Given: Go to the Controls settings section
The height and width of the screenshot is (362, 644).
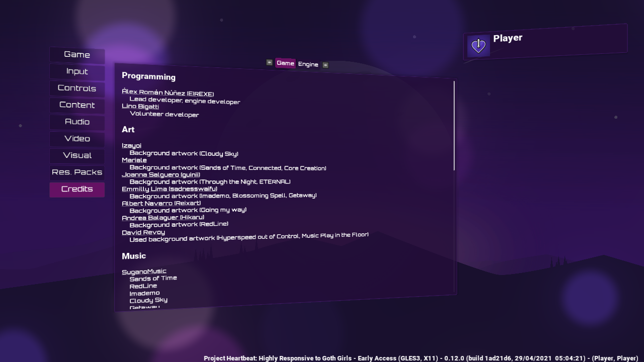Looking at the screenshot, I should 77,88.
